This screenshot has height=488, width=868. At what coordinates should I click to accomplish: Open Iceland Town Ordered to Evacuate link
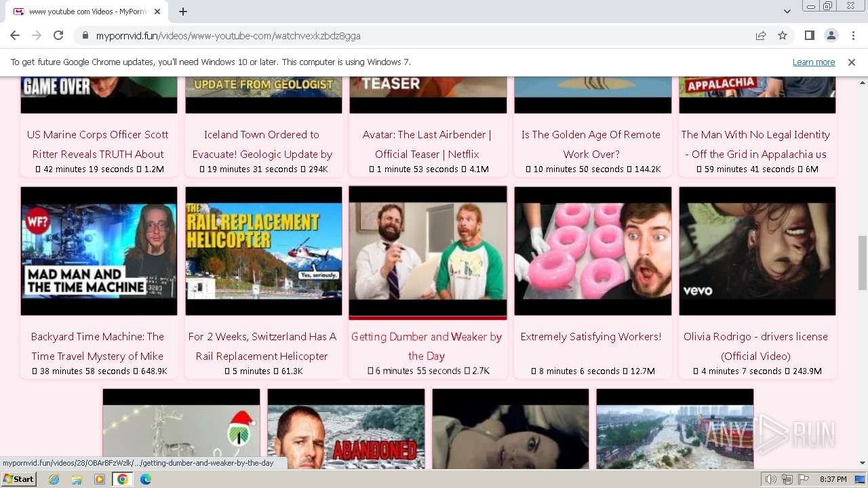262,144
